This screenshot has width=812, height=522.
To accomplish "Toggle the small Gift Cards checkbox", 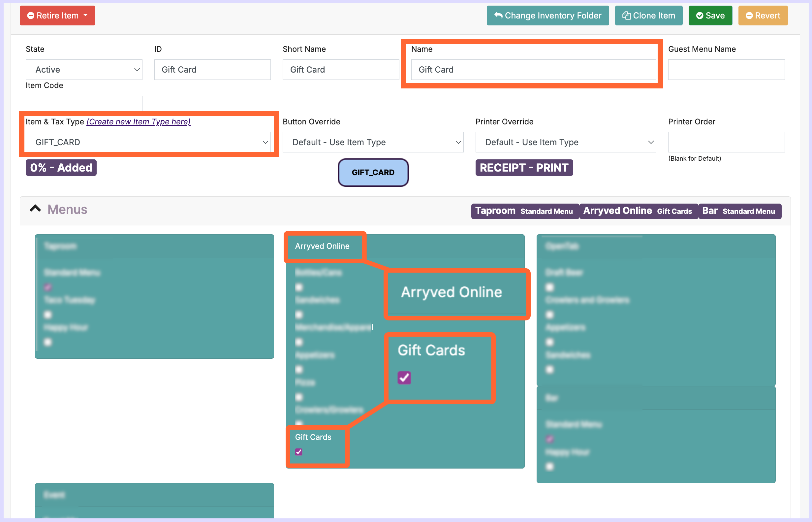I will (298, 452).
